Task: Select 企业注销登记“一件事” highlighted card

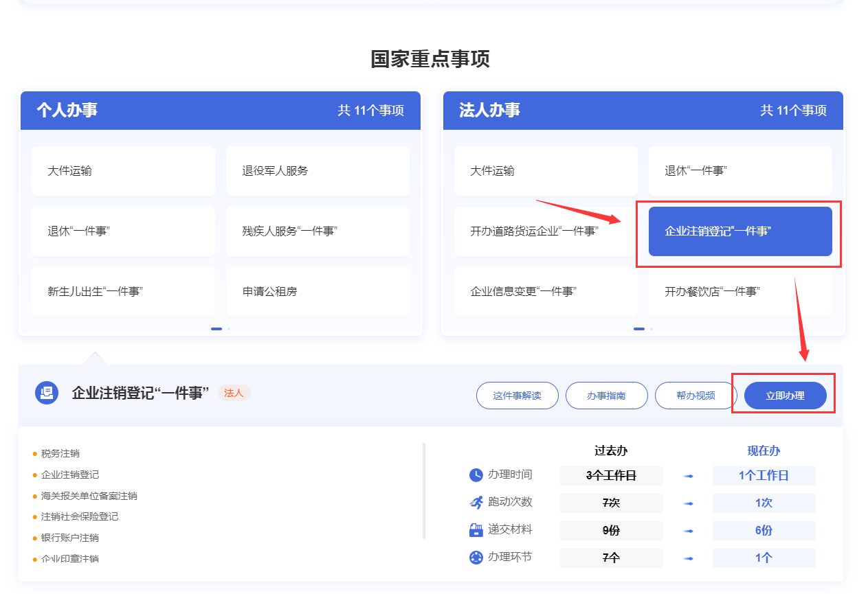Action: 740,231
